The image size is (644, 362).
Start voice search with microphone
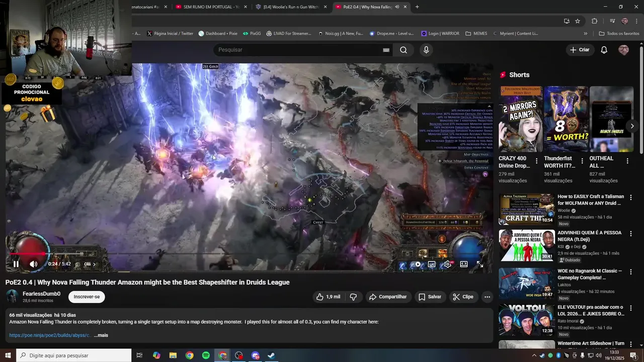coord(426,50)
